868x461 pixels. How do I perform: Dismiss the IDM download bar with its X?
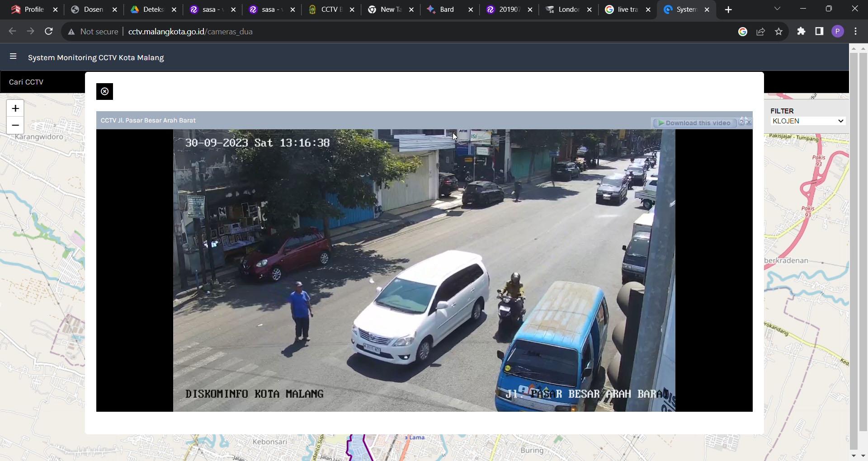(749, 122)
